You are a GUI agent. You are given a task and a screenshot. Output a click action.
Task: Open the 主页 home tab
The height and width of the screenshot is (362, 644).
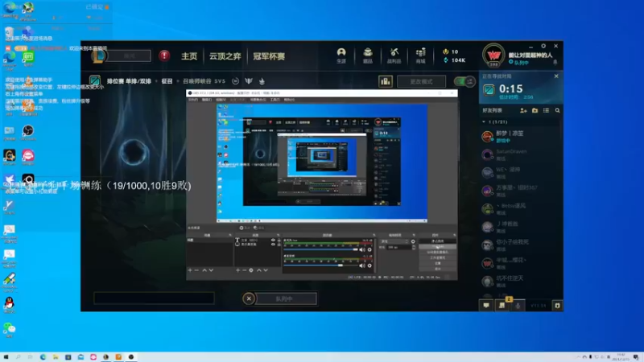[189, 56]
